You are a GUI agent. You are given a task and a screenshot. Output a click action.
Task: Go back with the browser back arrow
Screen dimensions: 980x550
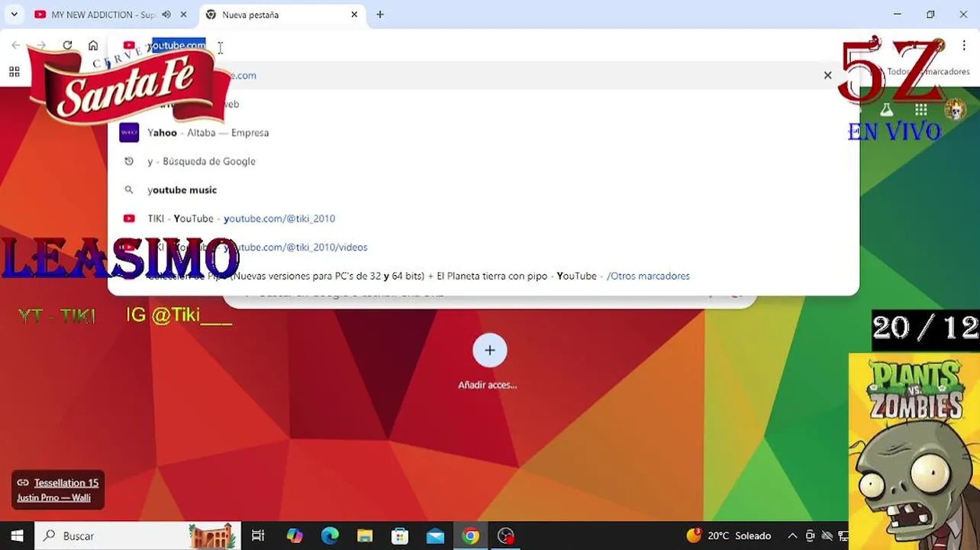(x=16, y=46)
